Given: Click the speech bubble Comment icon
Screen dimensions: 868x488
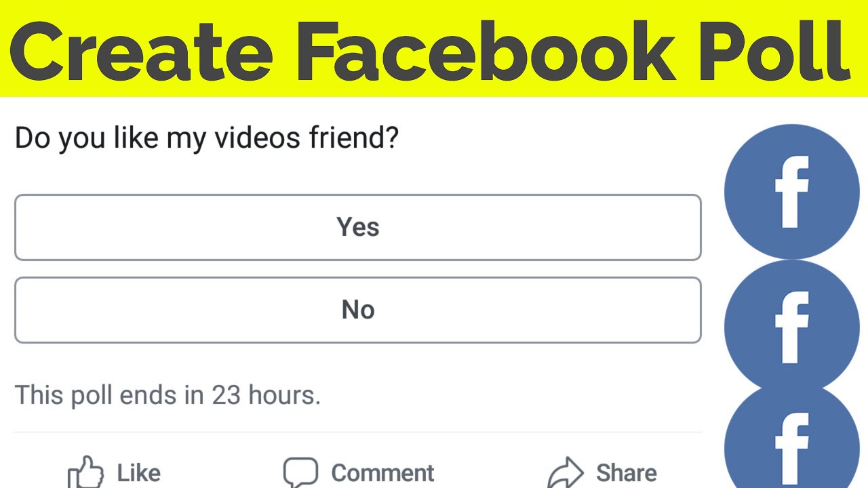Looking at the screenshot, I should 300,472.
